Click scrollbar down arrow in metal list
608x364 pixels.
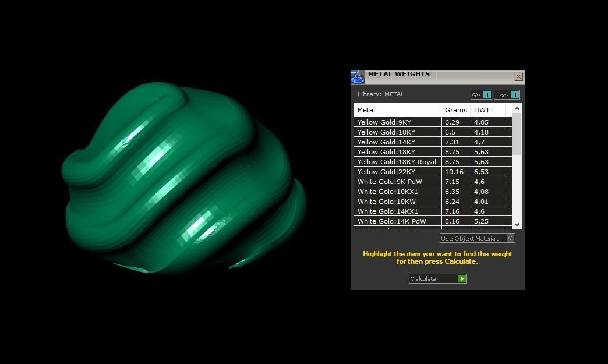[x=517, y=224]
